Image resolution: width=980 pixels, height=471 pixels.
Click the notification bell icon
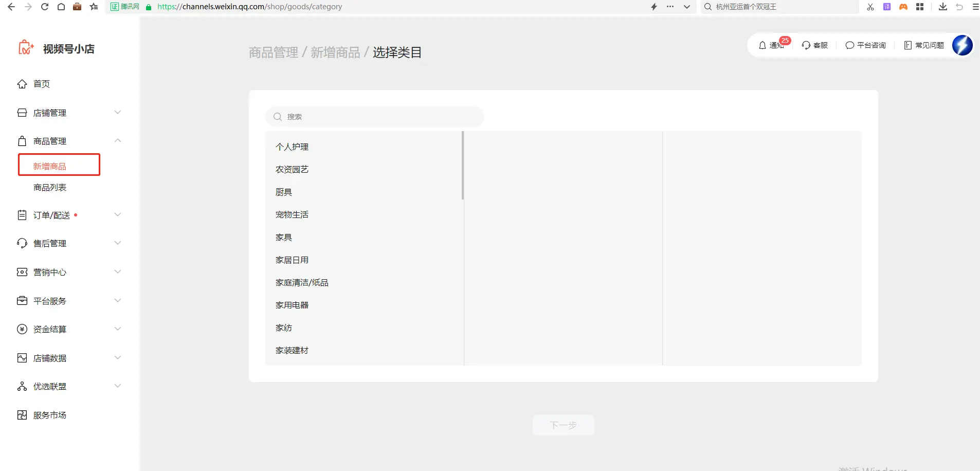(763, 45)
